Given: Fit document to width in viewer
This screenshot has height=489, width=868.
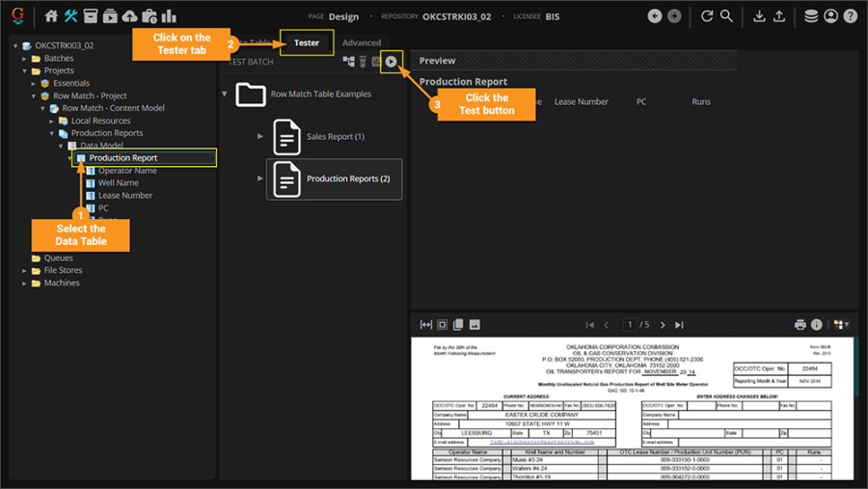Looking at the screenshot, I should 425,324.
